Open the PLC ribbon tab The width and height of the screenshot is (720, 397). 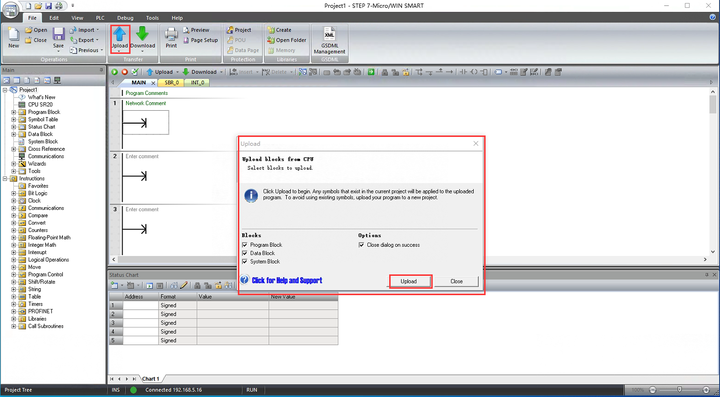100,18
